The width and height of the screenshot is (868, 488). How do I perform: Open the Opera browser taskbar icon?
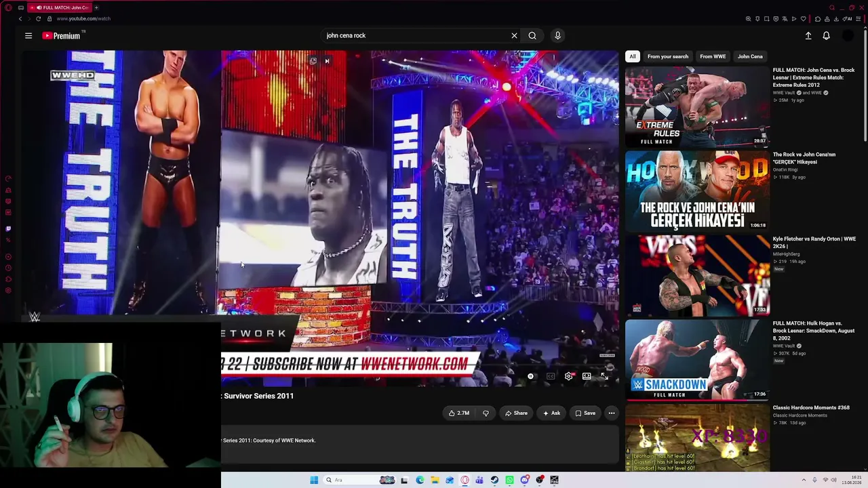465,480
